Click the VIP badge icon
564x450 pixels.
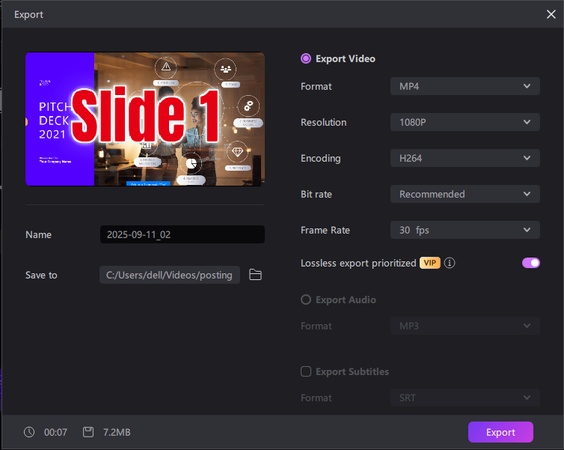pyautogui.click(x=429, y=263)
